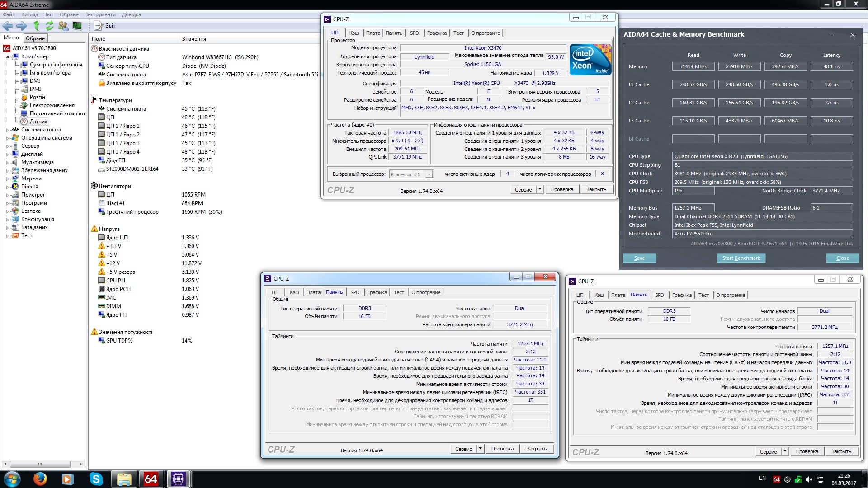Screen dimensions: 868x488
Task: Open the Інструменти menu
Action: [x=101, y=14]
